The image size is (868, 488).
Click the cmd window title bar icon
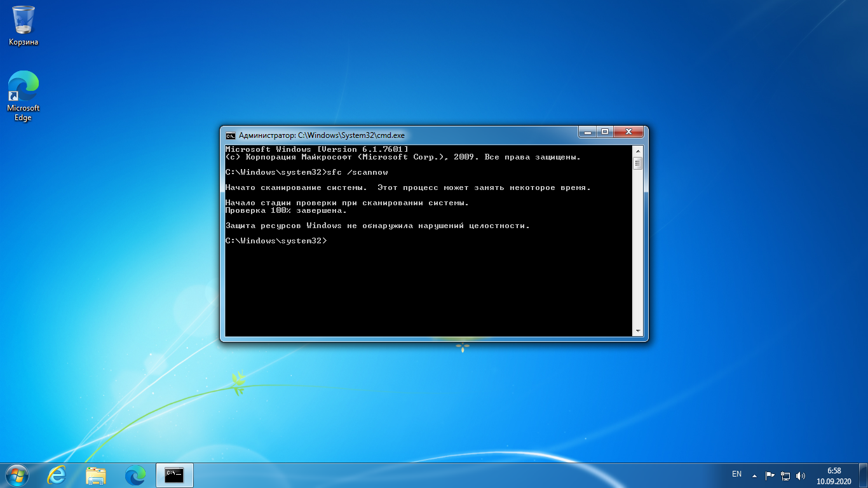231,135
